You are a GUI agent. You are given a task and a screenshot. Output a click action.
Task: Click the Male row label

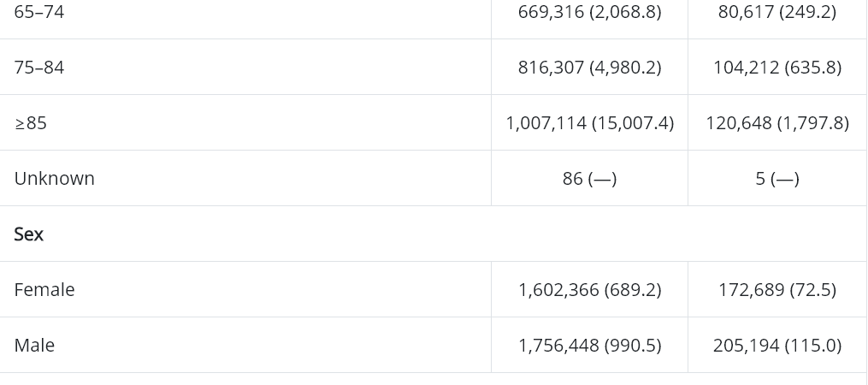coord(34,345)
